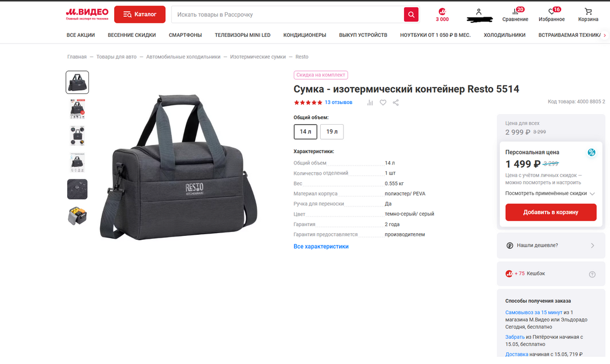610x364 pixels.
Task: Select the 14 л volume option
Action: tap(306, 132)
